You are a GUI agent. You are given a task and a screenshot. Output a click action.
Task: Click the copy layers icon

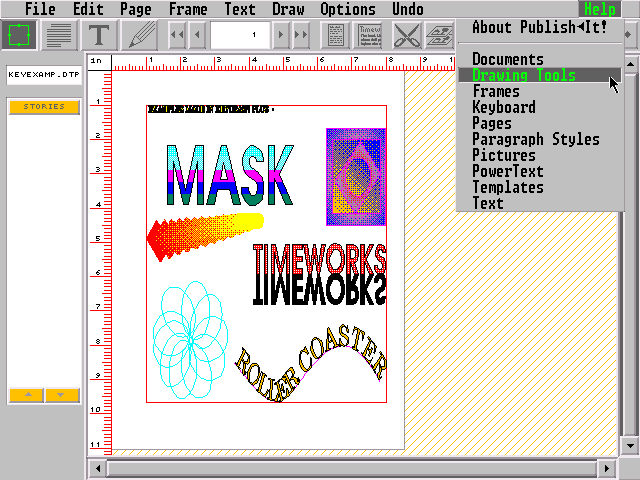coord(440,35)
